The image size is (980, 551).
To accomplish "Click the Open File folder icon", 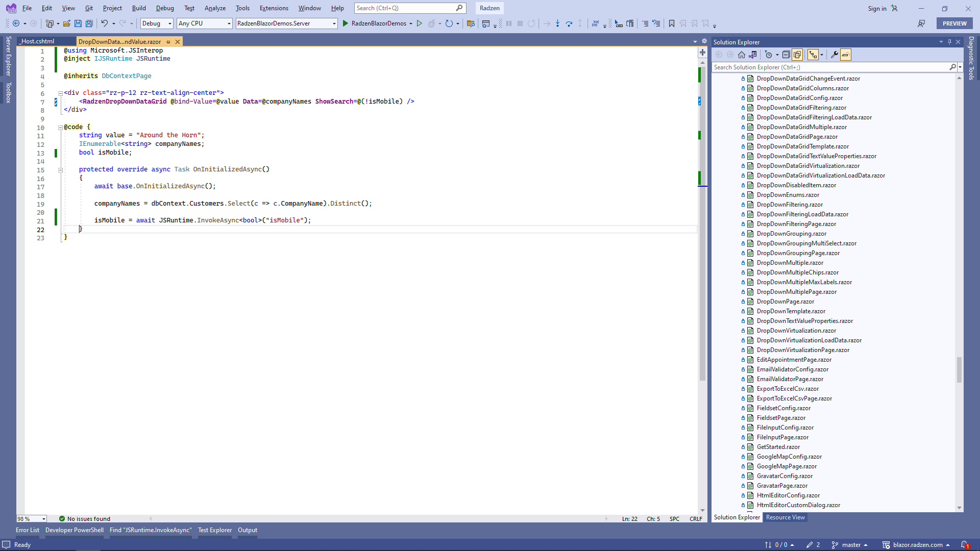I will [x=66, y=23].
